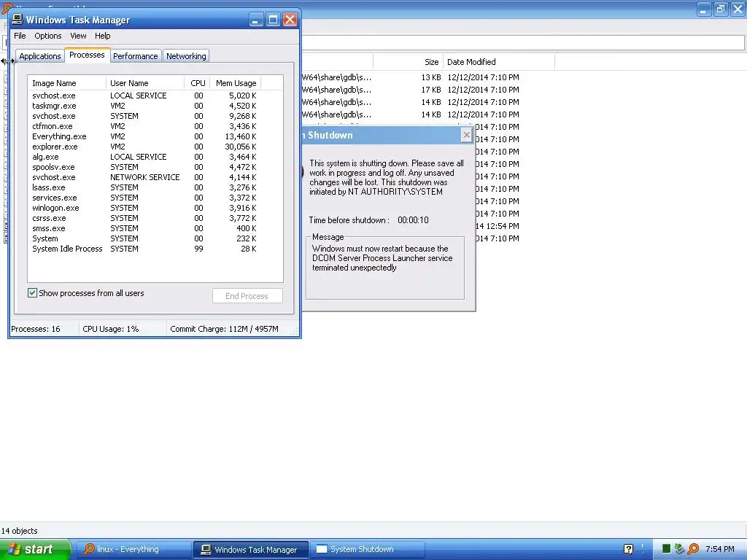The image size is (747, 560).
Task: Open the File menu in Task Manager
Action: (20, 36)
